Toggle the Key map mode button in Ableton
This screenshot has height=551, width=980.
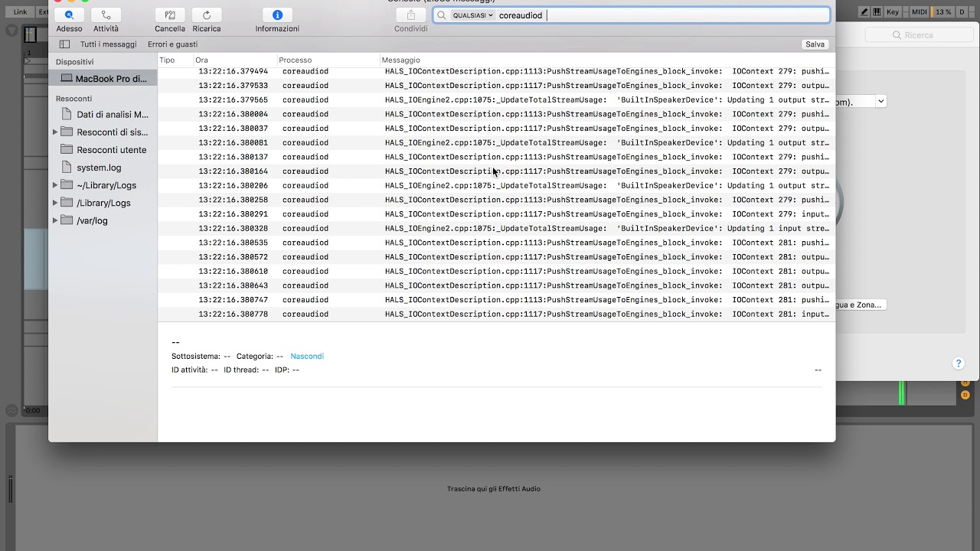pos(893,11)
